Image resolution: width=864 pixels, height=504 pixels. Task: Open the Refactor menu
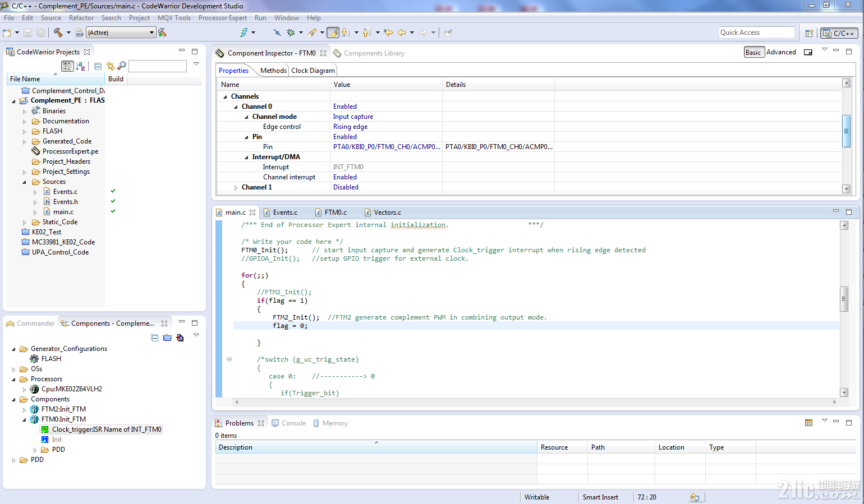click(x=81, y=18)
